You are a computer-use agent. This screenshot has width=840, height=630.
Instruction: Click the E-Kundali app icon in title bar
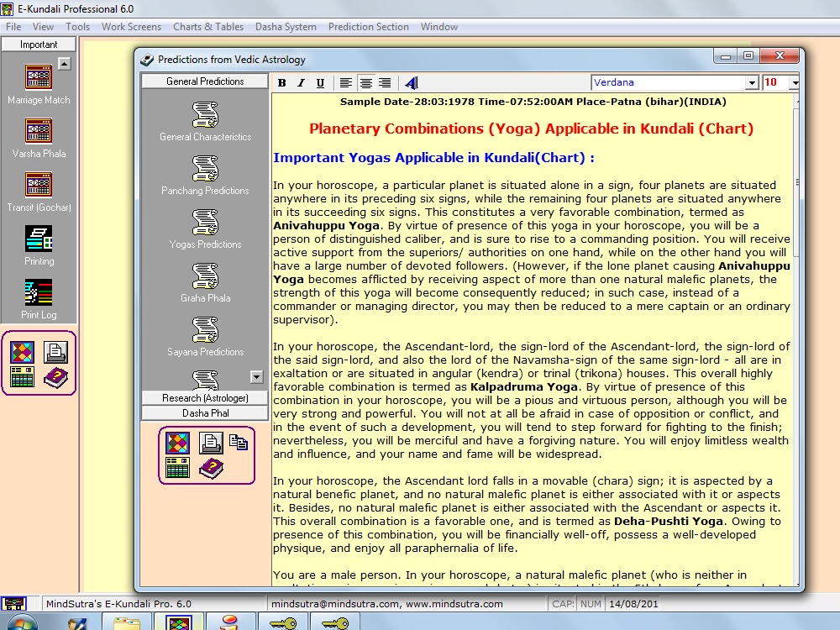tap(7, 9)
